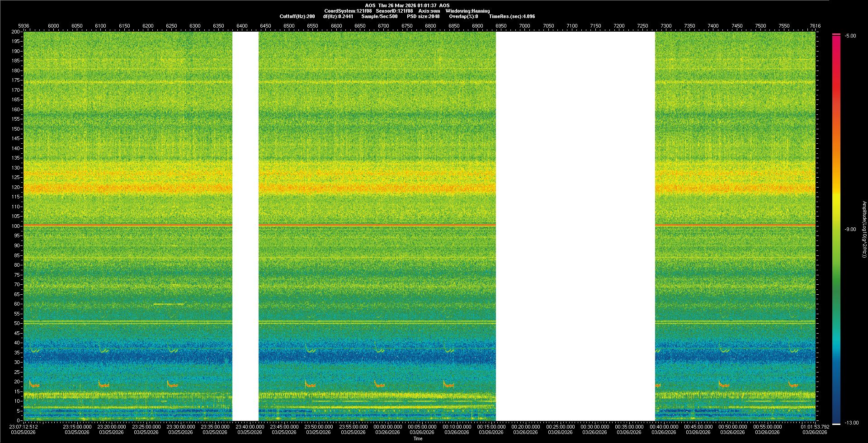
Task: Click the 23:07:12.512 start time label
Action: (x=24, y=427)
